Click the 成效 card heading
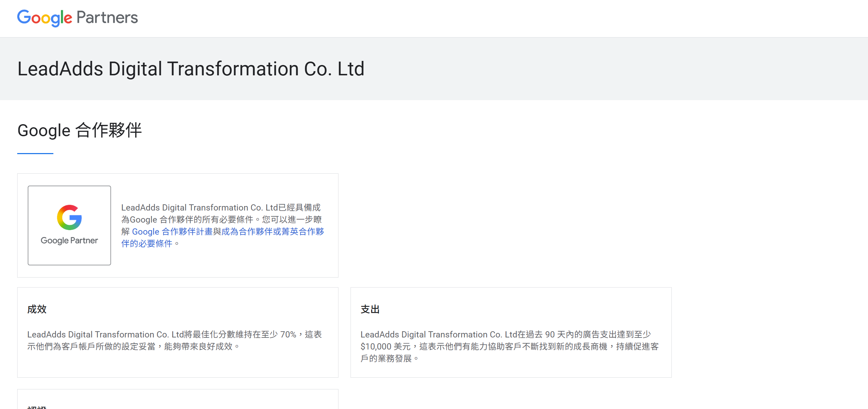Viewport: 868px width, 409px height. 37,309
